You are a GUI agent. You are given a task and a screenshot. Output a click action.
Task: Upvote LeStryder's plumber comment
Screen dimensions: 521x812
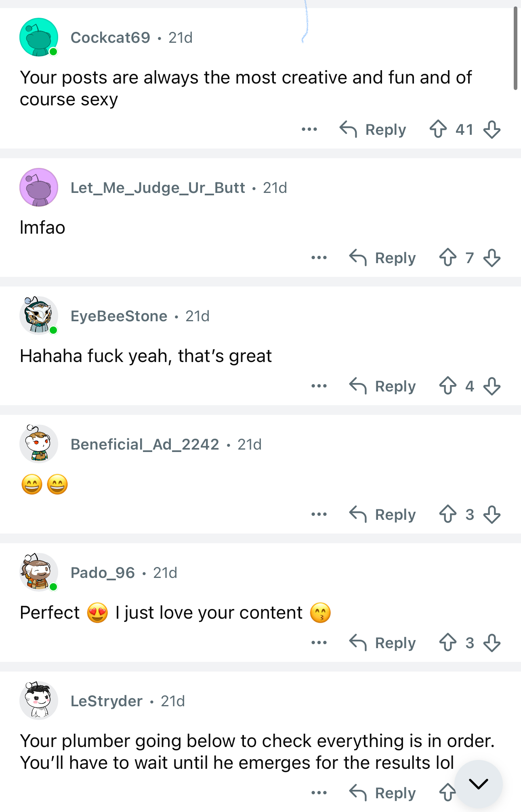point(447,793)
